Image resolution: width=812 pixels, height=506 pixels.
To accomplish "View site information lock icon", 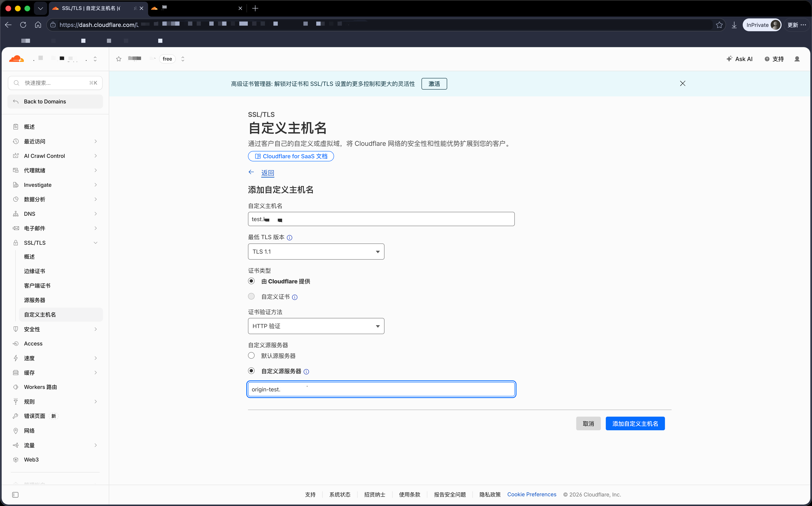I will 53,25.
